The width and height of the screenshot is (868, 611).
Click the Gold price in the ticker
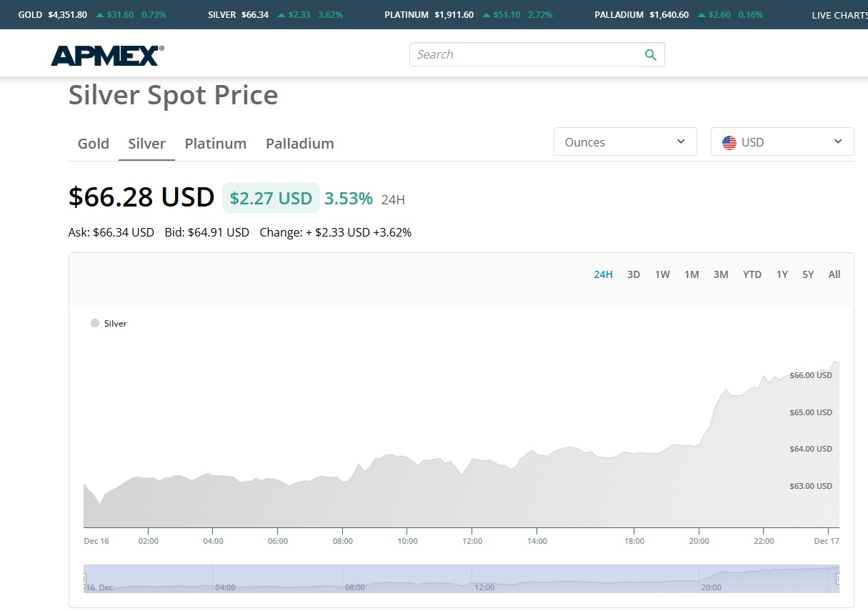[x=67, y=15]
